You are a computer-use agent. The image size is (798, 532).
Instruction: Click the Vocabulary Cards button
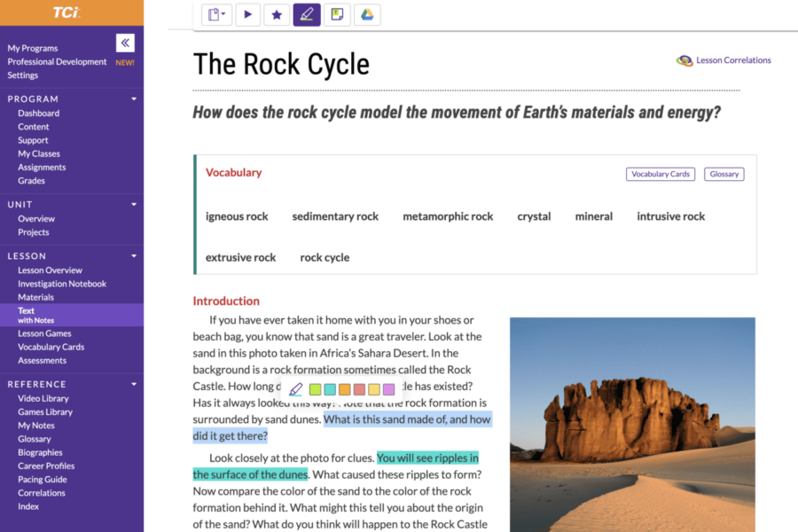(x=660, y=174)
